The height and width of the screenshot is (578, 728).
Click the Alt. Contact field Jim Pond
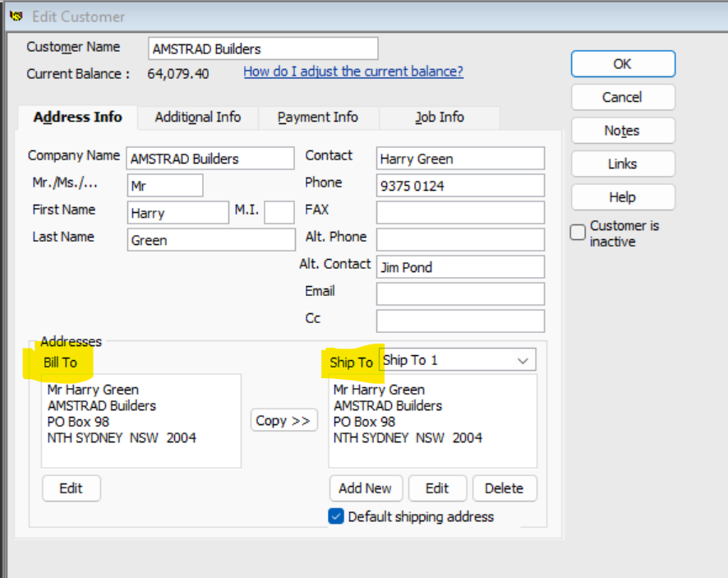[x=461, y=266]
